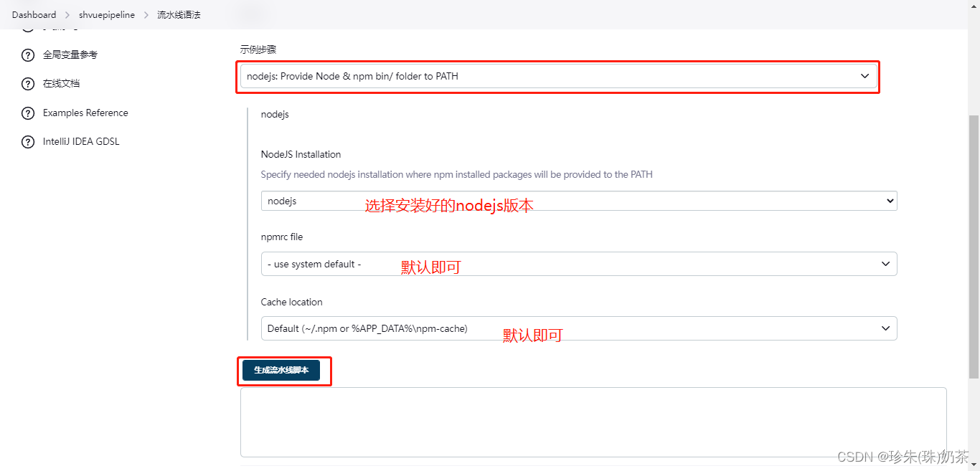Open the Cache location dropdown
This screenshot has height=471, width=980.
578,328
